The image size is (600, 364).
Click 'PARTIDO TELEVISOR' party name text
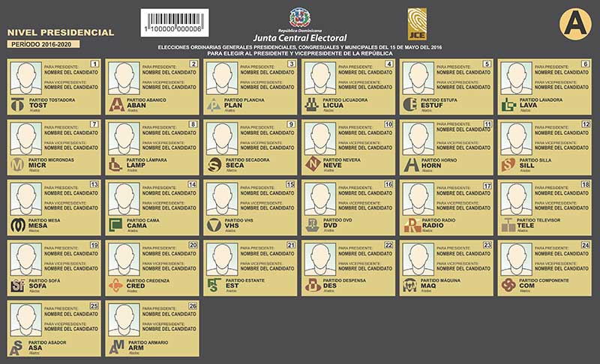(538, 220)
